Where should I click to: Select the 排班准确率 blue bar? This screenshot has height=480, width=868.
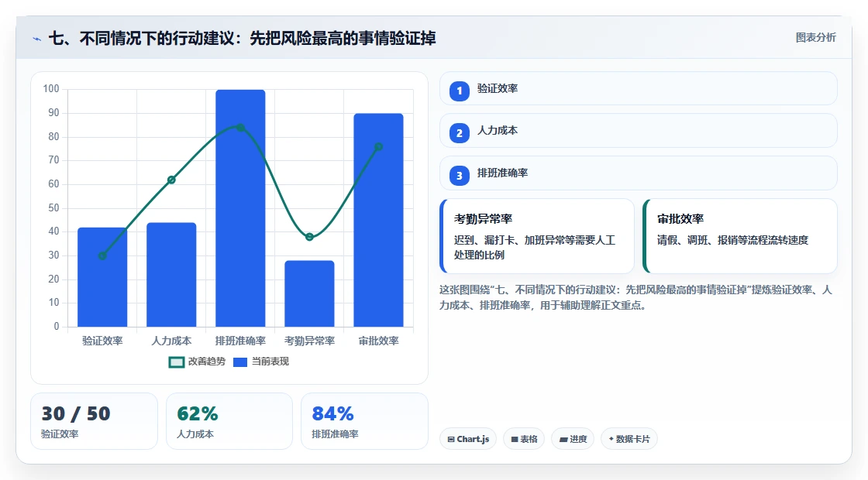(x=240, y=208)
